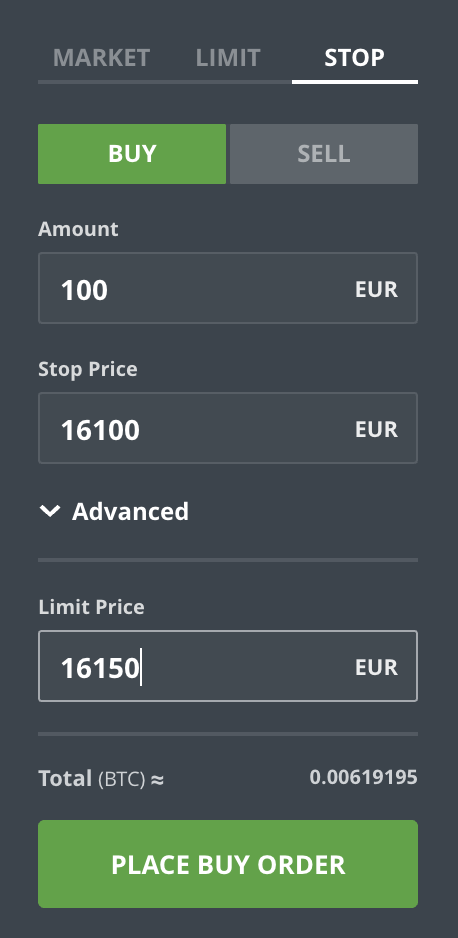Click the PLACE BUY ORDER button
Screen dimensions: 458x938
coord(228,864)
